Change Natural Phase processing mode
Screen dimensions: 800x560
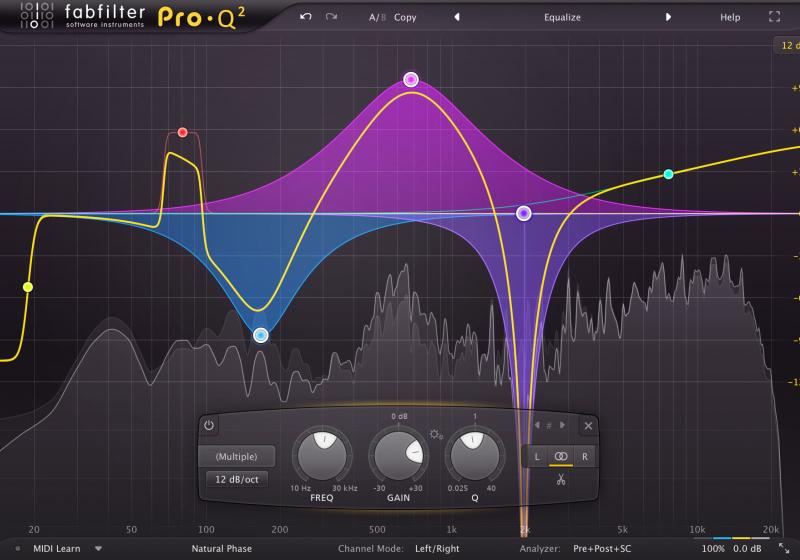pyautogui.click(x=221, y=549)
